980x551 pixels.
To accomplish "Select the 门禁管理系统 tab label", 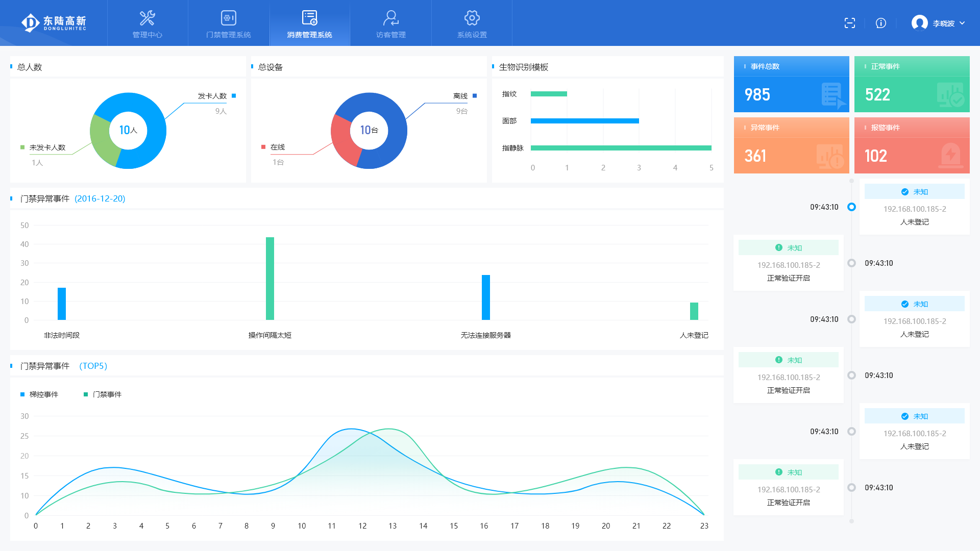I will (x=228, y=35).
